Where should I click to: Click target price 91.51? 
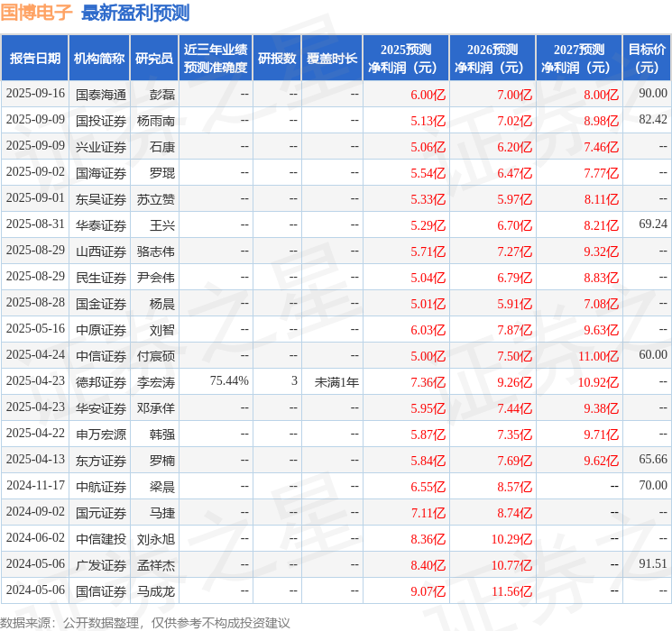pos(653,563)
